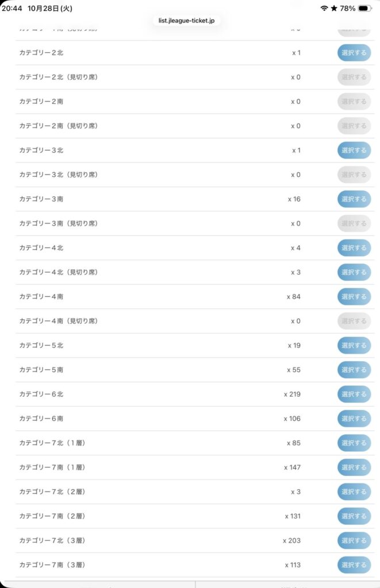Tap the list.jleague-ticket.jp address pill

point(186,21)
